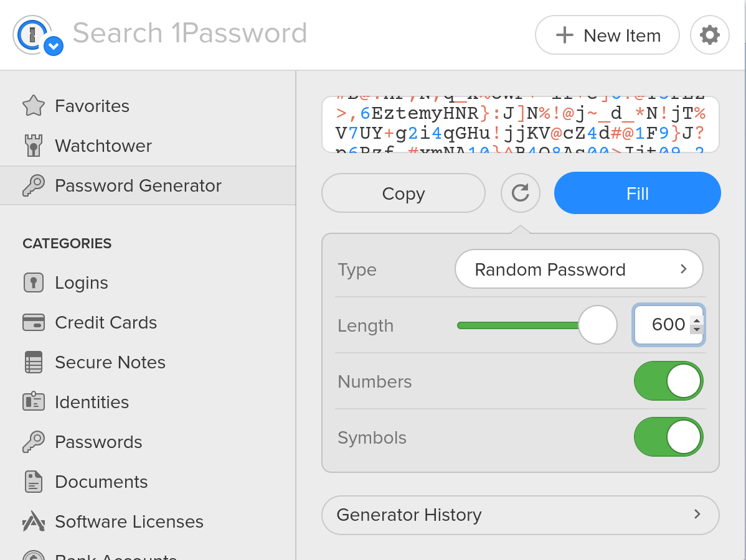Open the Documents category
The height and width of the screenshot is (560, 746).
[x=101, y=482]
